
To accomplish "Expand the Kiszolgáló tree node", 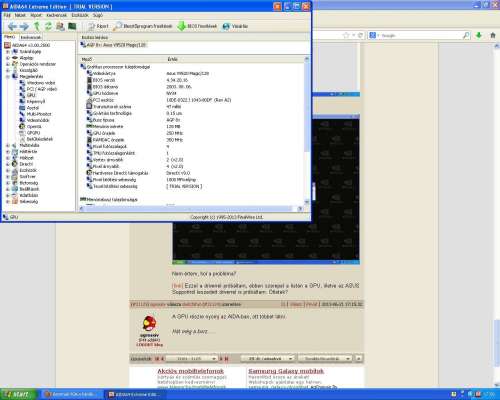I will [x=8, y=70].
